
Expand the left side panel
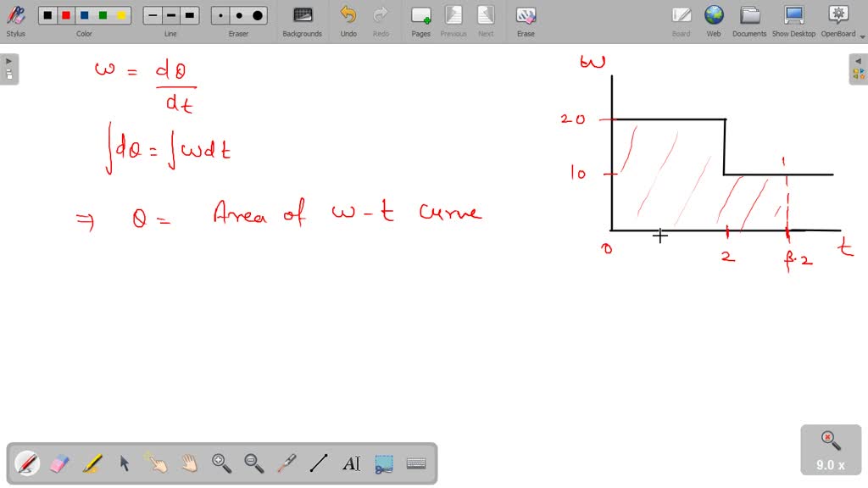click(x=8, y=59)
